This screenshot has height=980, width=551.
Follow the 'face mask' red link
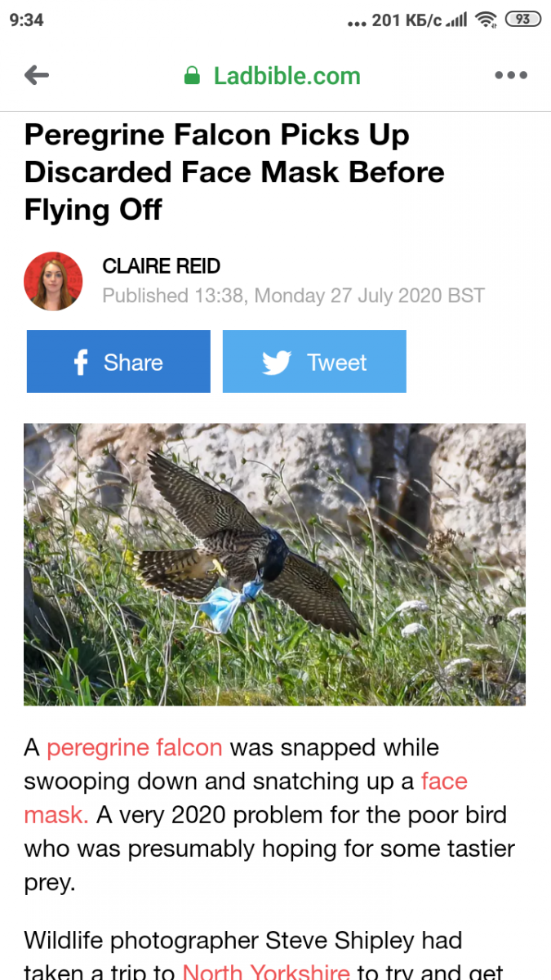coord(444,782)
